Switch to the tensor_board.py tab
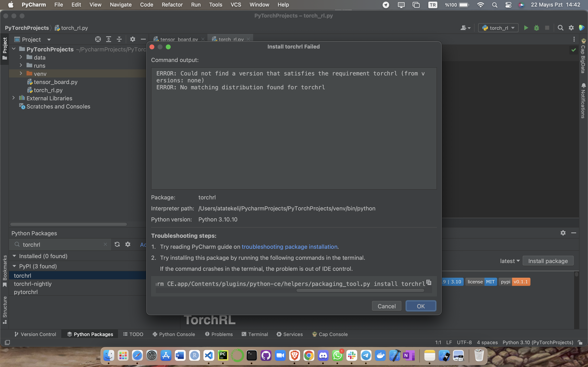 click(x=179, y=39)
